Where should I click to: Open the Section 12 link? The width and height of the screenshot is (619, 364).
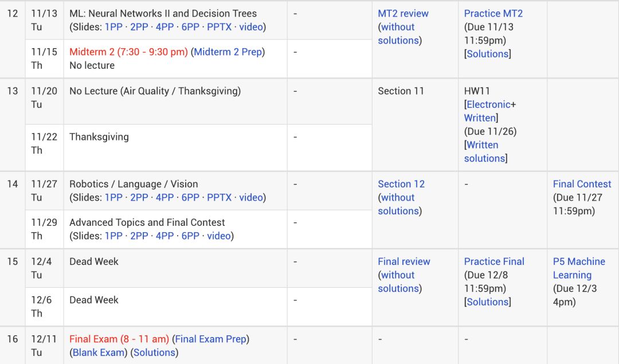[x=401, y=184]
